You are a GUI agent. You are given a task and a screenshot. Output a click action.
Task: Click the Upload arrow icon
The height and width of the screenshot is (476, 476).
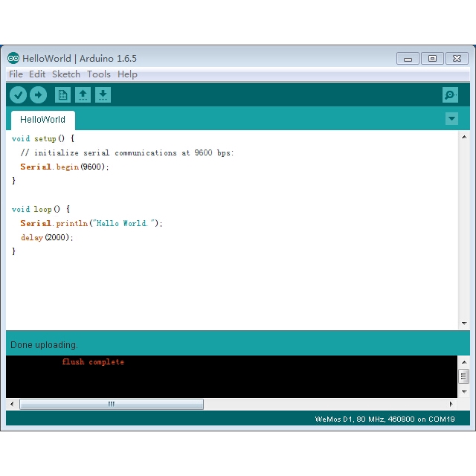click(38, 95)
